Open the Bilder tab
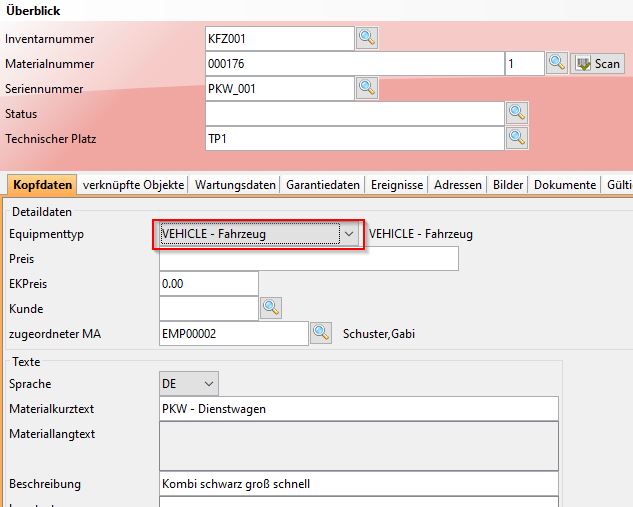The height and width of the screenshot is (507, 633). (x=508, y=185)
